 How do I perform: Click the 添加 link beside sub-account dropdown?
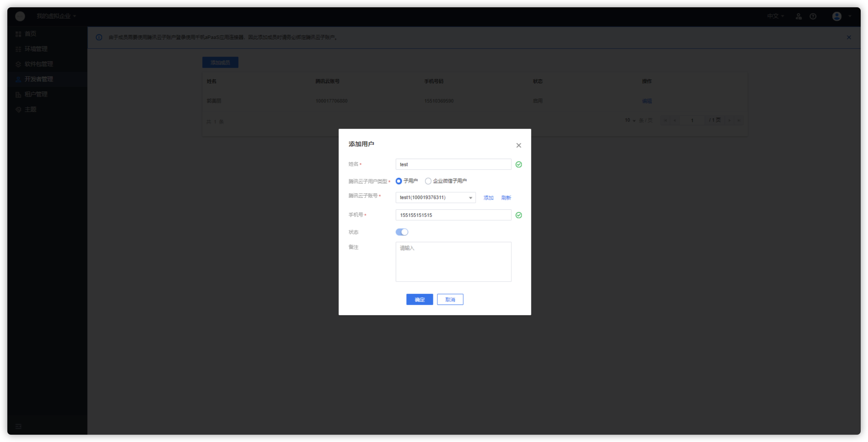(x=488, y=198)
